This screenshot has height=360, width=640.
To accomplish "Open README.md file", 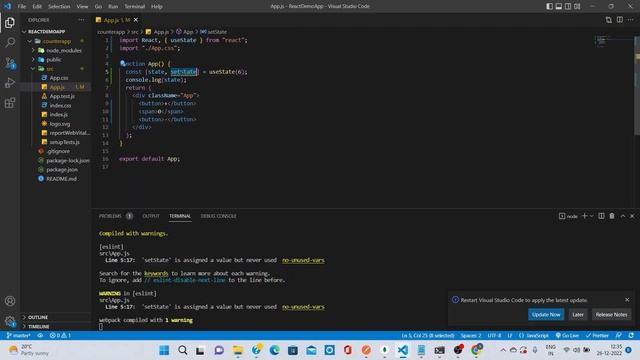I will pos(61,179).
